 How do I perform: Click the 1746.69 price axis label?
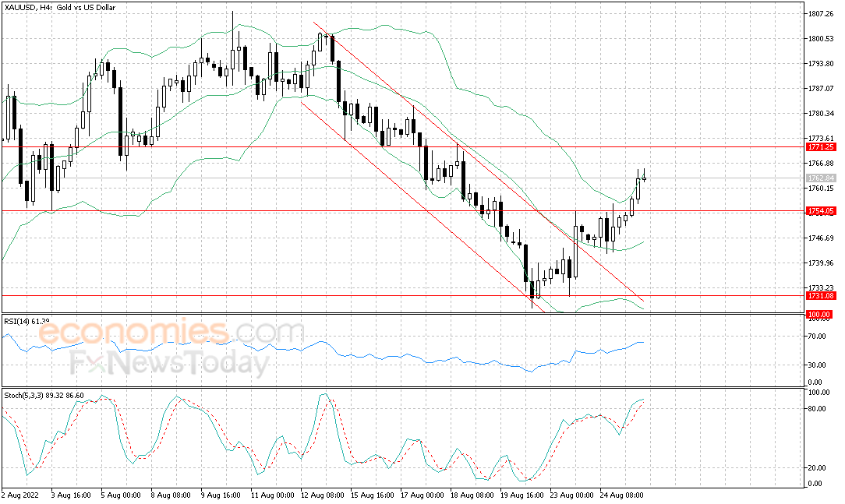pyautogui.click(x=822, y=238)
